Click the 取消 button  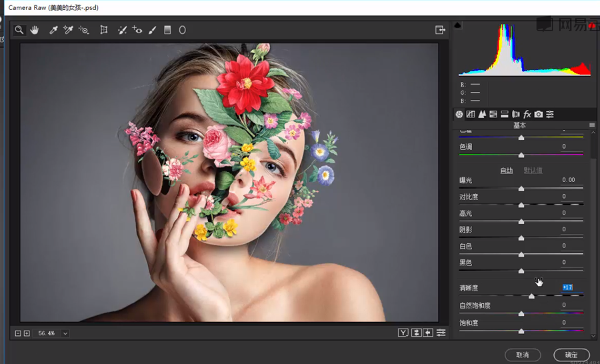[x=522, y=355]
